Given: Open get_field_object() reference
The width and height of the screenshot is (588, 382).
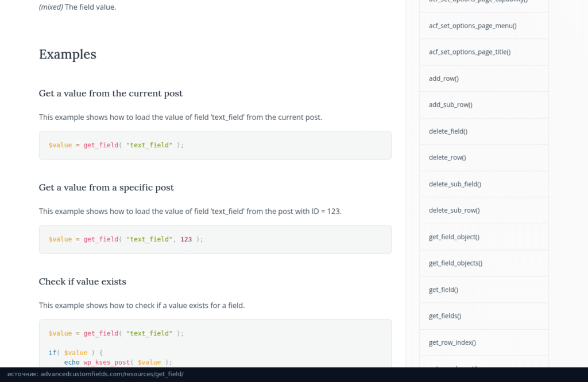Looking at the screenshot, I should coord(454,237).
